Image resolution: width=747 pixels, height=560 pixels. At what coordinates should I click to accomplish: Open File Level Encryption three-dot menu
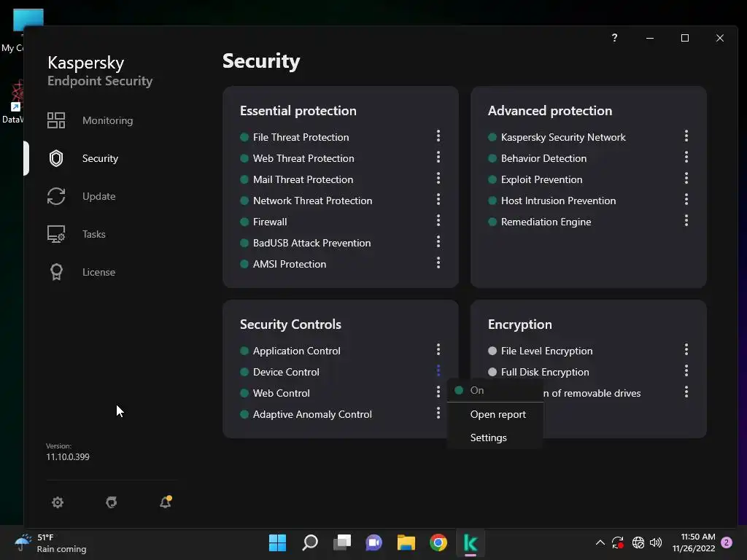686,350
